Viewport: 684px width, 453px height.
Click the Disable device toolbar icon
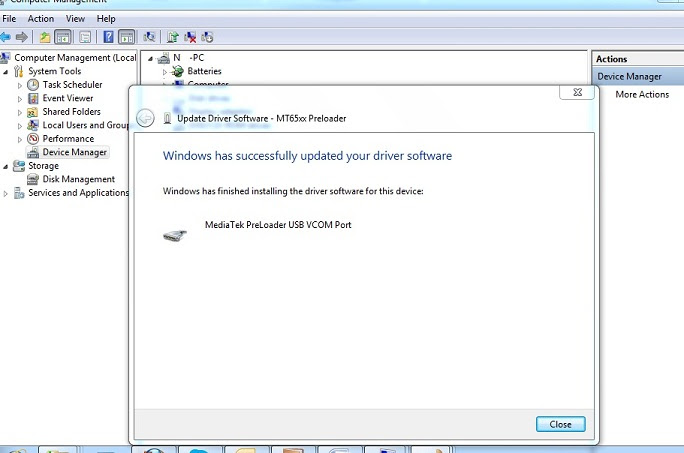click(x=207, y=38)
